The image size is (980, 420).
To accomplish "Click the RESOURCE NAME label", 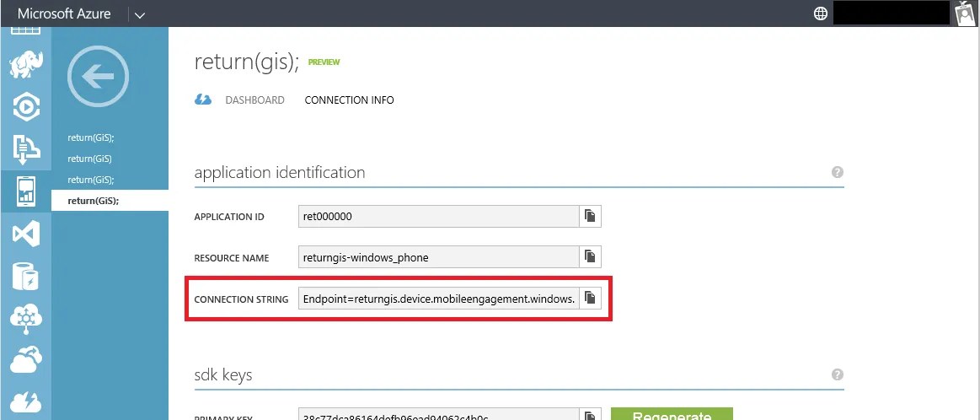I will (x=232, y=258).
